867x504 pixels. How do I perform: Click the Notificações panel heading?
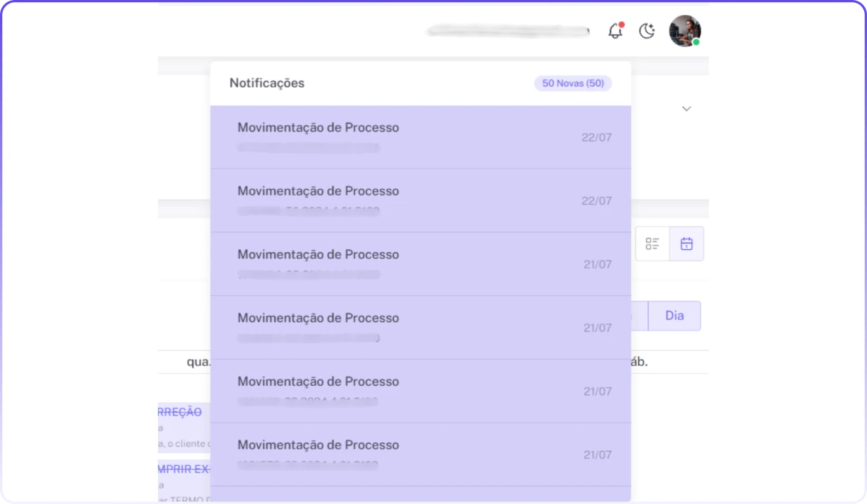pos(267,83)
